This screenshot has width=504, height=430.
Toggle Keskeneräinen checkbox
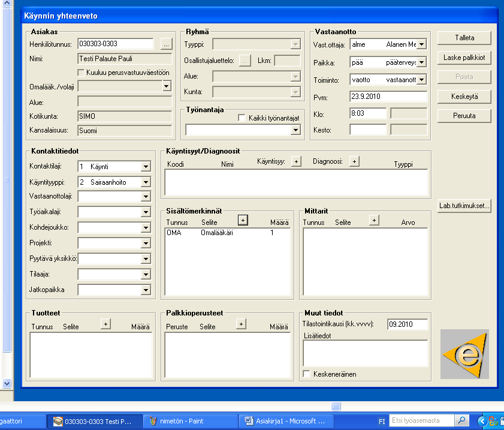pos(307,374)
